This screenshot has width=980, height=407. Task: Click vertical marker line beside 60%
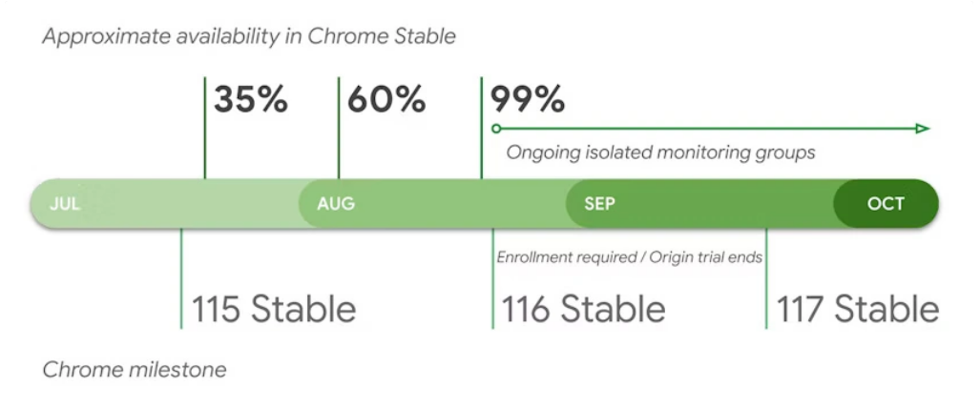[x=338, y=128]
